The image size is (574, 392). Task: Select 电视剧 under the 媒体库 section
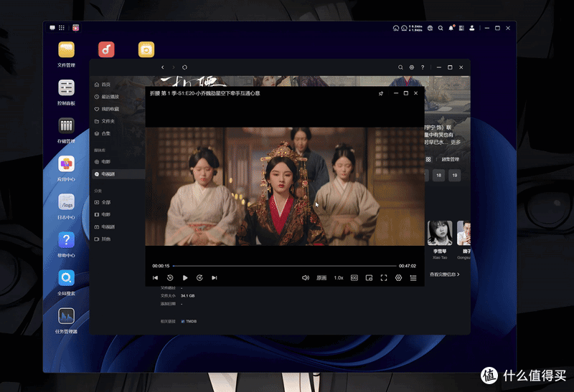[118, 174]
